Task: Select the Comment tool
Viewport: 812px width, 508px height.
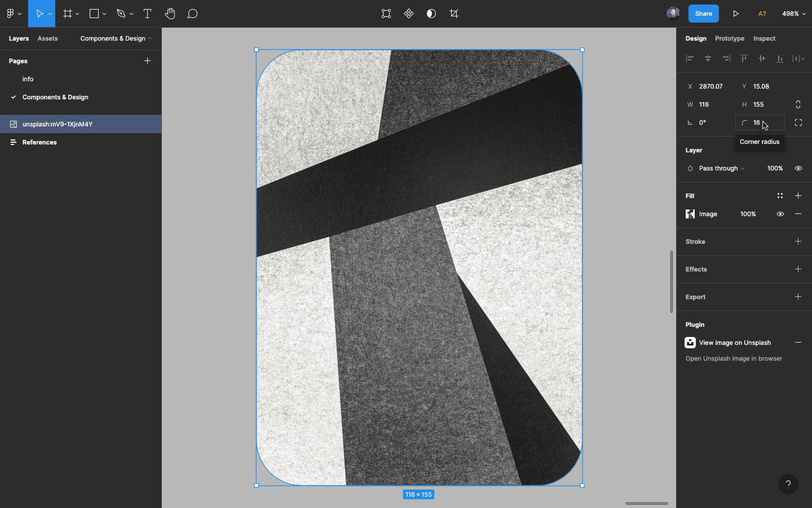Action: click(x=192, y=14)
